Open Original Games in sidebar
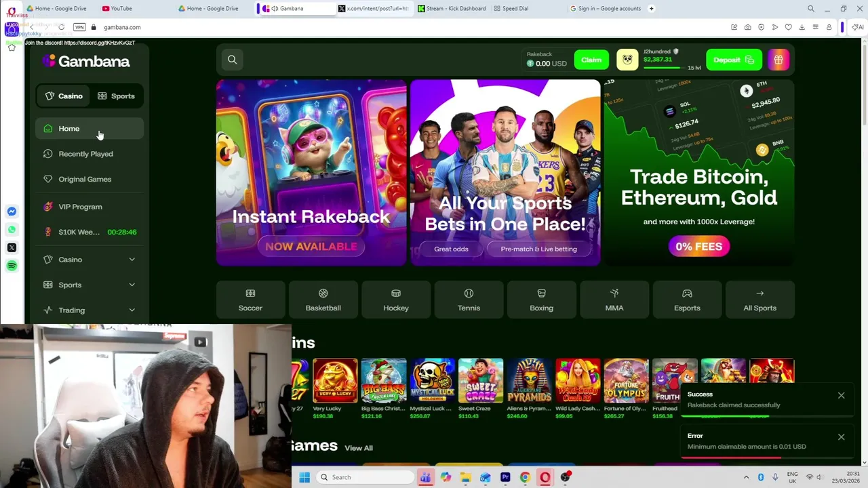Screen dimensions: 868x488 coord(89,179)
